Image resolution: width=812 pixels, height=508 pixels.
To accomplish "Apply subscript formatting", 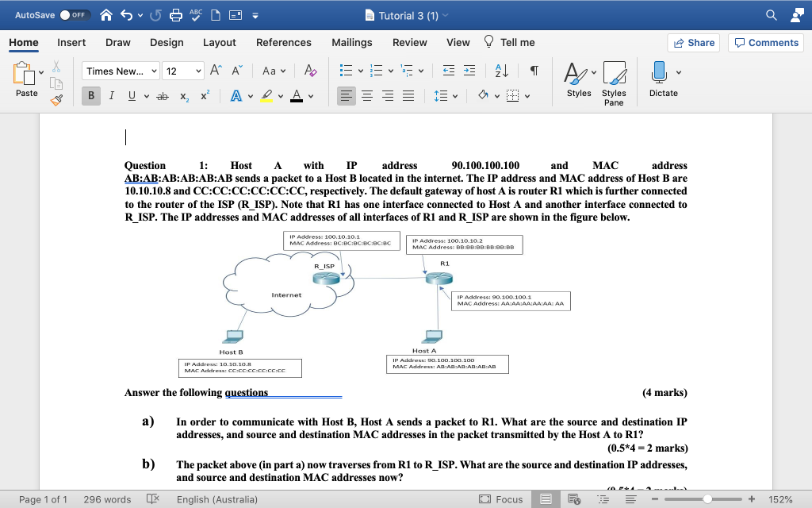I will [184, 96].
